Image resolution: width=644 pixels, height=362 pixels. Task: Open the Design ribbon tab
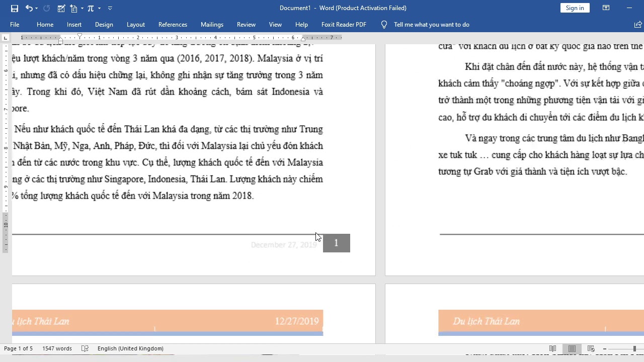pos(104,25)
